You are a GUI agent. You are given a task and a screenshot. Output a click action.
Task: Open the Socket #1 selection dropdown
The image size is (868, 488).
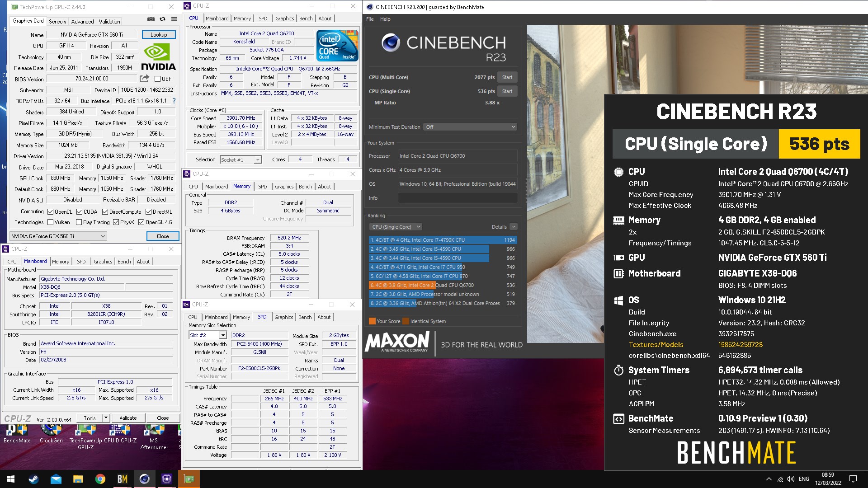[x=241, y=160]
